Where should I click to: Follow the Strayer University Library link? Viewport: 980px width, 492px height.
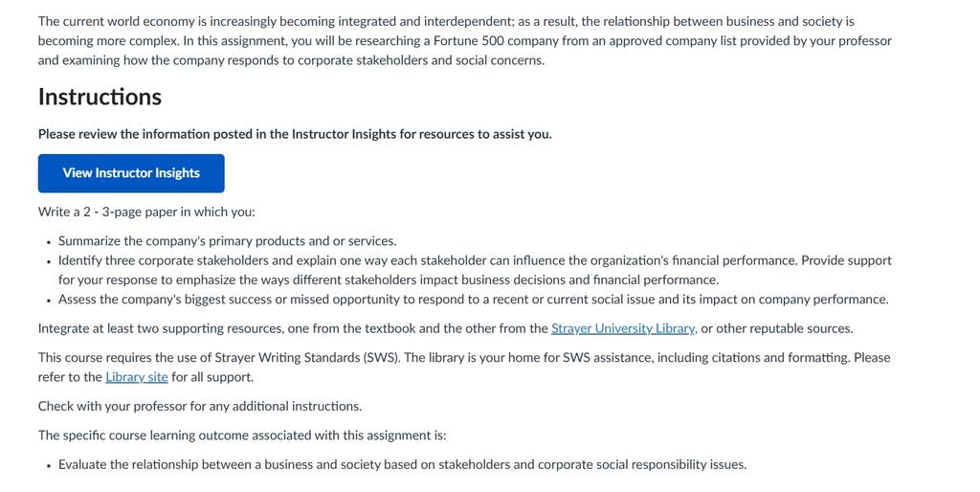(x=624, y=329)
